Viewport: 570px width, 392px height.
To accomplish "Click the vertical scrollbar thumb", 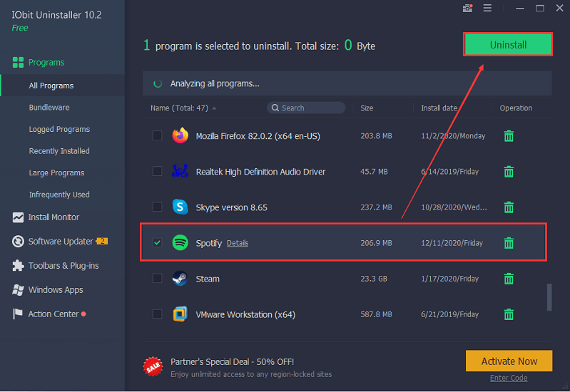I will tap(549, 297).
